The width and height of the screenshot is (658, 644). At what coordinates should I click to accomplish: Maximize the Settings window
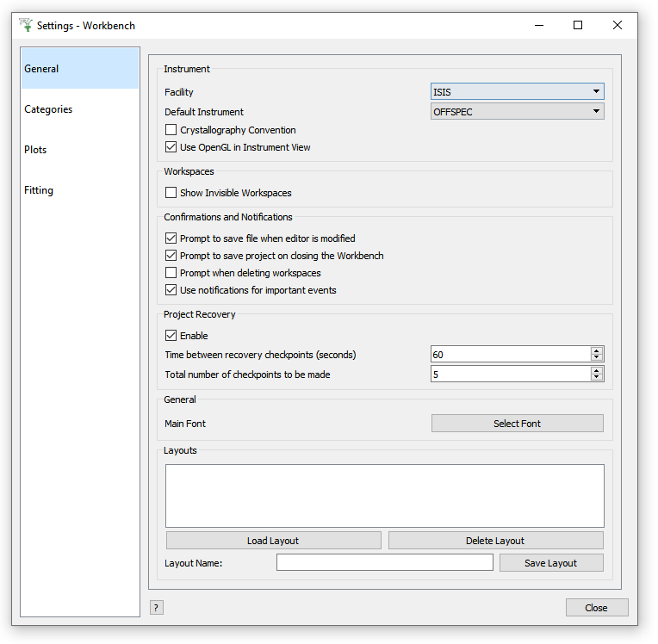coord(578,25)
